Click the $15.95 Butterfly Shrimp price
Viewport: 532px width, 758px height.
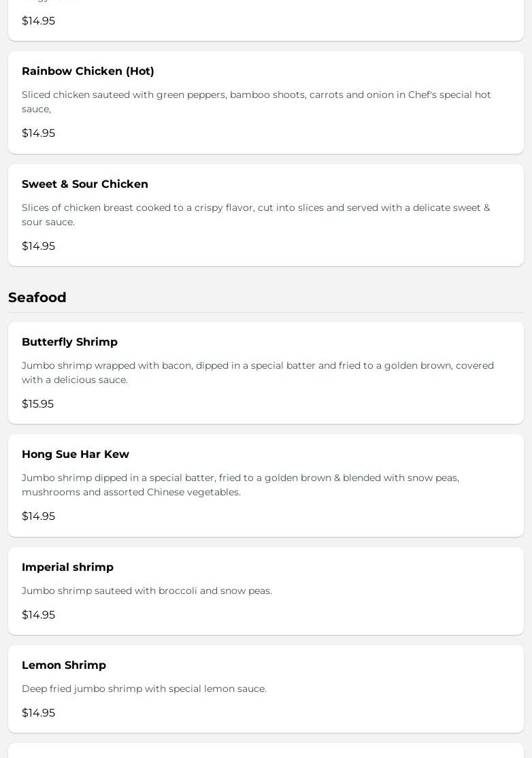point(37,404)
